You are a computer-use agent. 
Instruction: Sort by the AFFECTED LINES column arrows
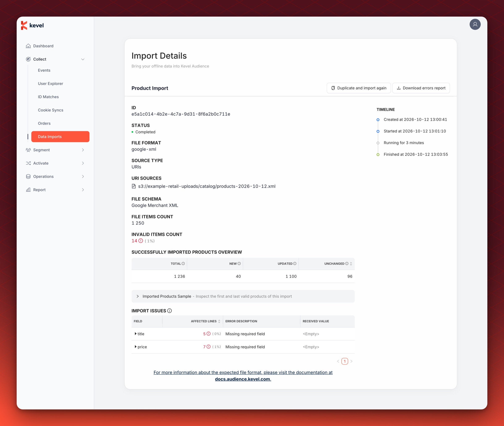[219, 321]
